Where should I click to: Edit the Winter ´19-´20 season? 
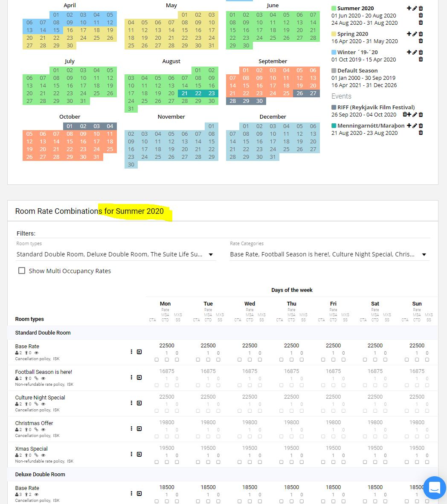point(415,52)
